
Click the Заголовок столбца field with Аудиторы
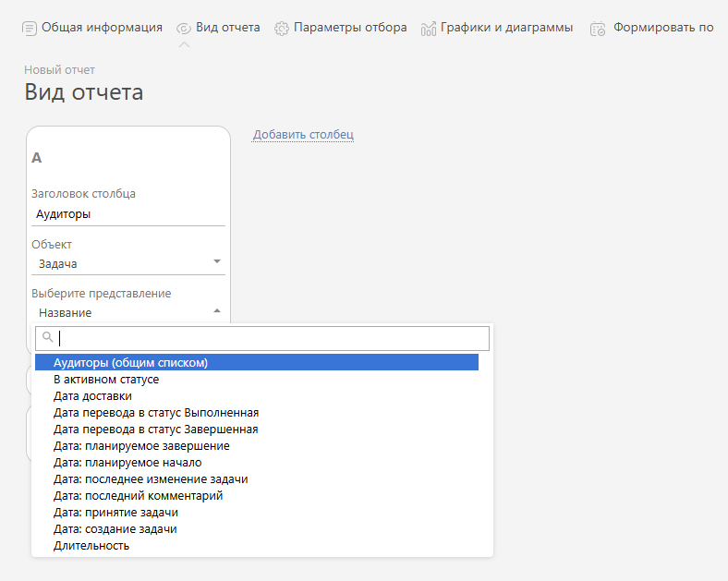coord(128,214)
